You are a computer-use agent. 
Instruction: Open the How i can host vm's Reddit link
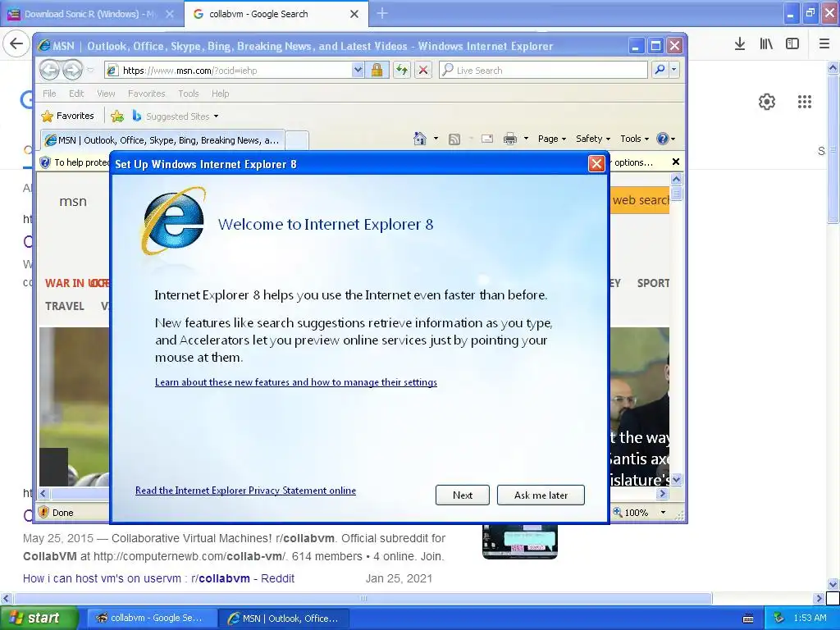158,578
